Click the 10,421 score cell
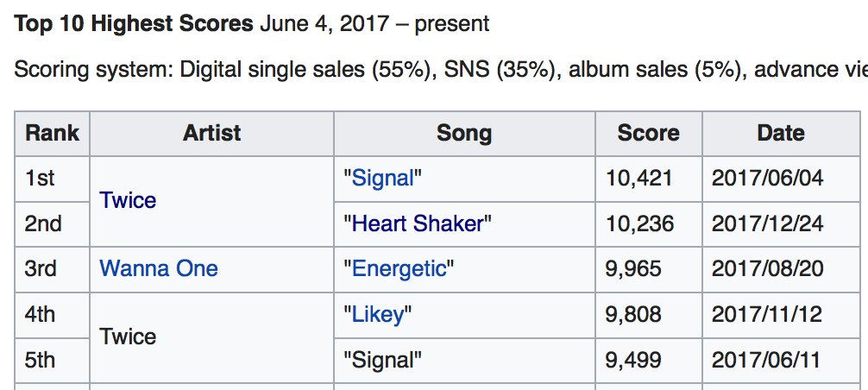Screen dimensions: 868x390 639,179
